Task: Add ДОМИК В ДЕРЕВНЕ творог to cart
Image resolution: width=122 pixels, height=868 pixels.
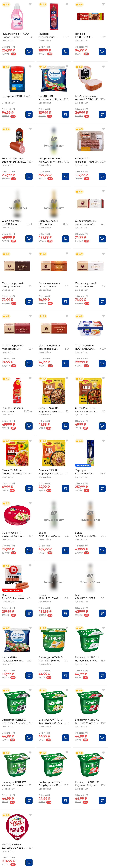Action: pyautogui.click(x=29, y=862)
